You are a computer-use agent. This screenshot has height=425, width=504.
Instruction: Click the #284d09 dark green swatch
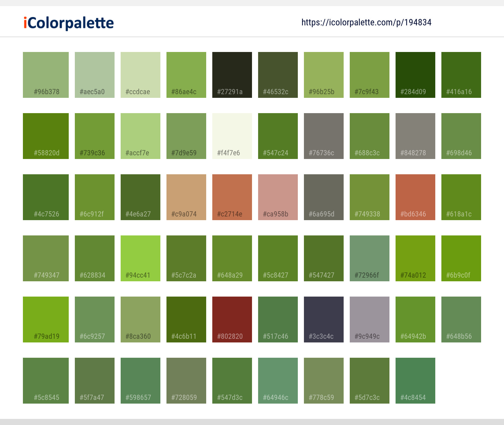tap(415, 75)
